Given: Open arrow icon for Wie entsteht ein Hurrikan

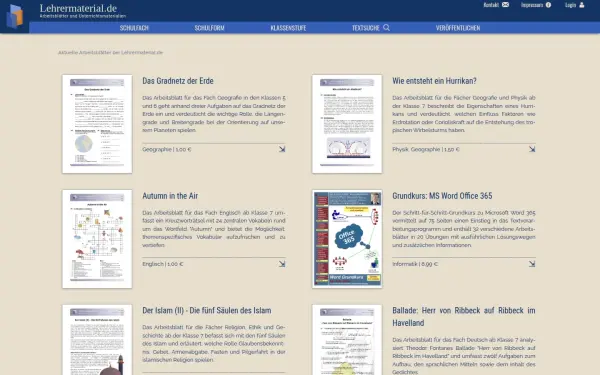Looking at the screenshot, I should point(532,149).
